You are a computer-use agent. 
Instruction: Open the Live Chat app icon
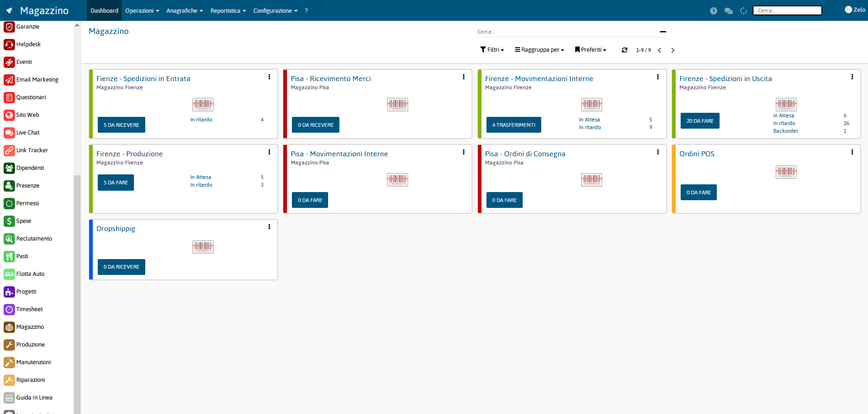pyautogui.click(x=9, y=133)
